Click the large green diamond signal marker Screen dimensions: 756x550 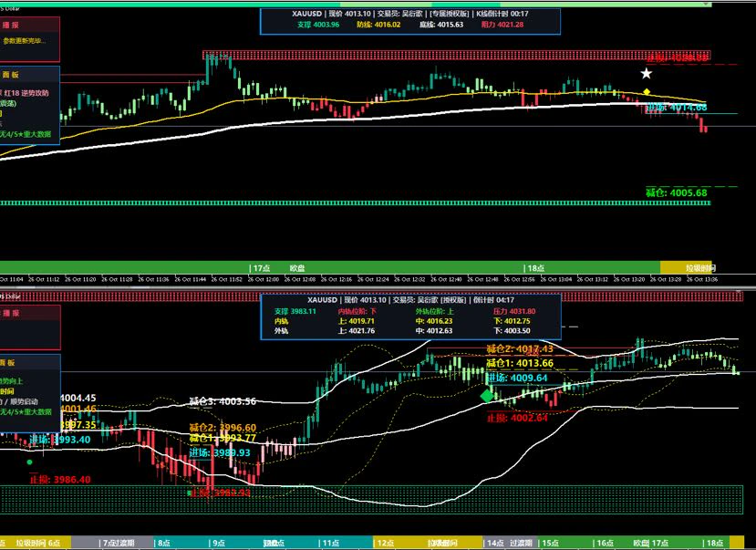tap(487, 396)
